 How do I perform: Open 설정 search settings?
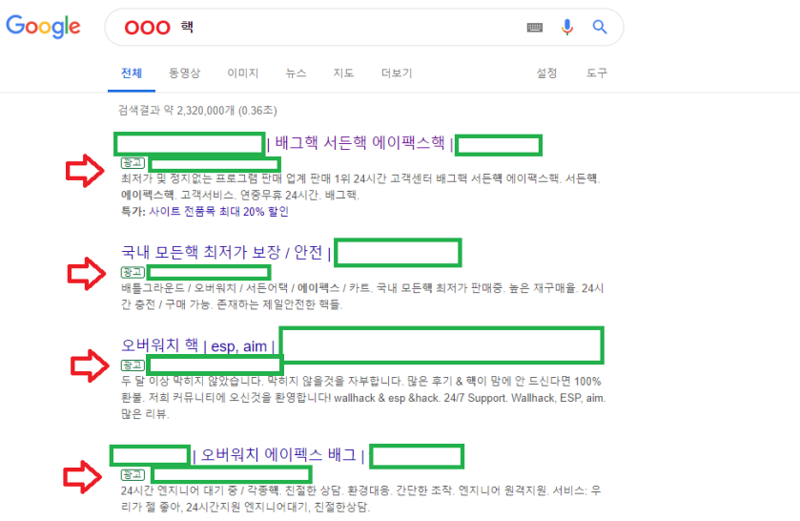(x=546, y=73)
